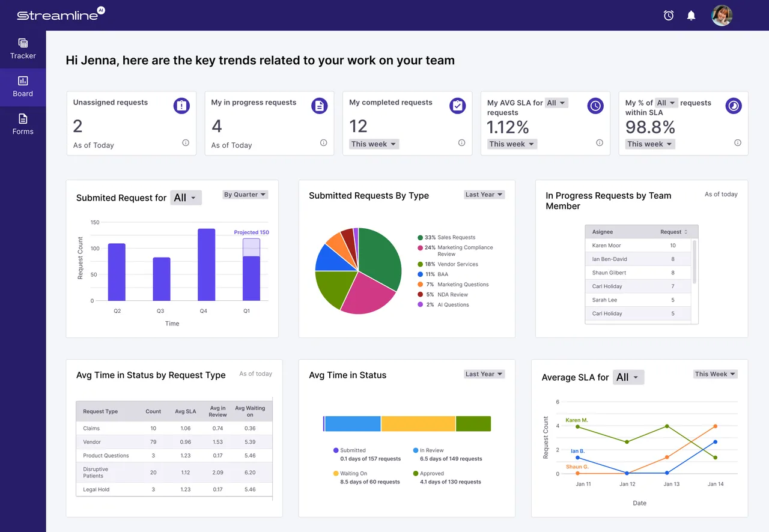Show info for My completed requests
This screenshot has width=769, height=532.
click(x=462, y=143)
